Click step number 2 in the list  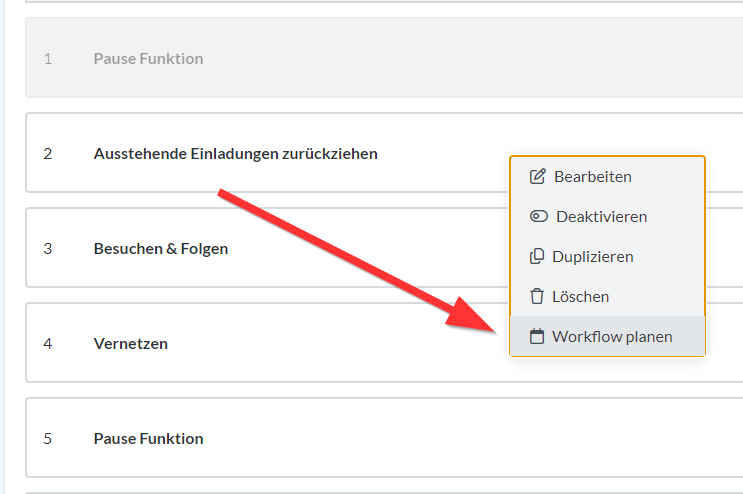point(48,154)
